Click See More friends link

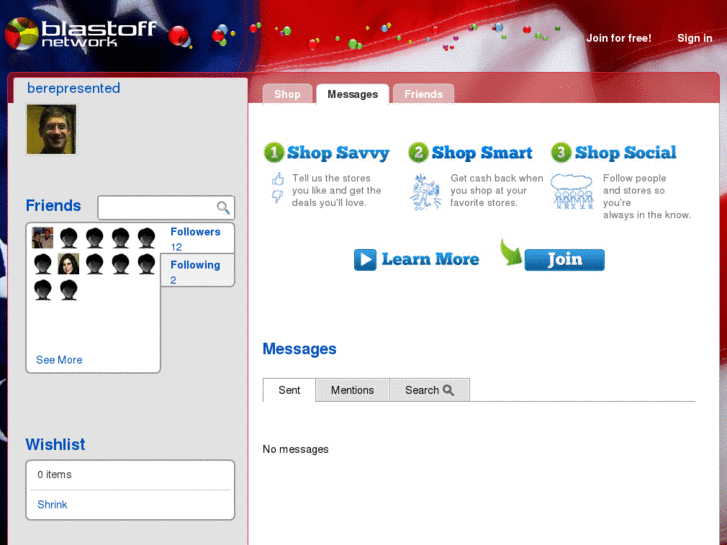click(x=59, y=360)
